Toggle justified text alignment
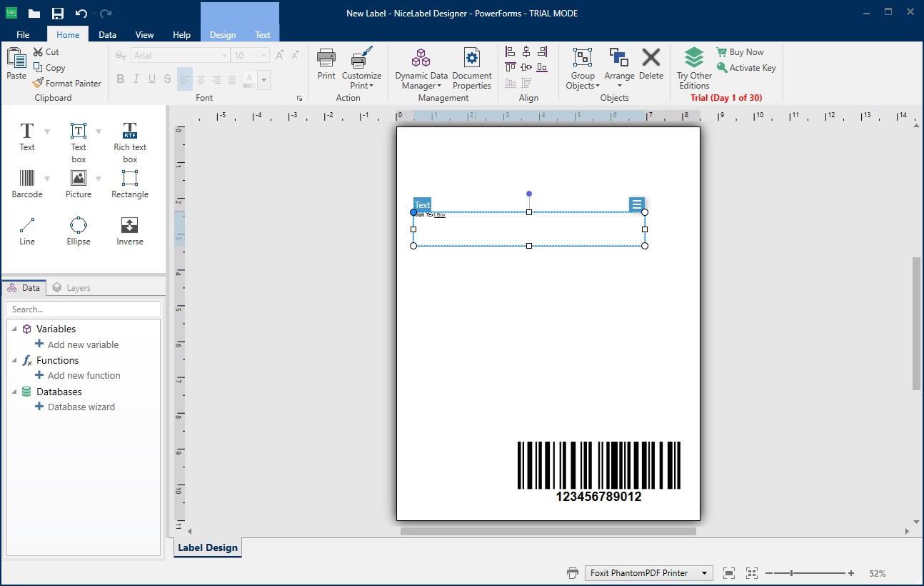 coord(232,79)
